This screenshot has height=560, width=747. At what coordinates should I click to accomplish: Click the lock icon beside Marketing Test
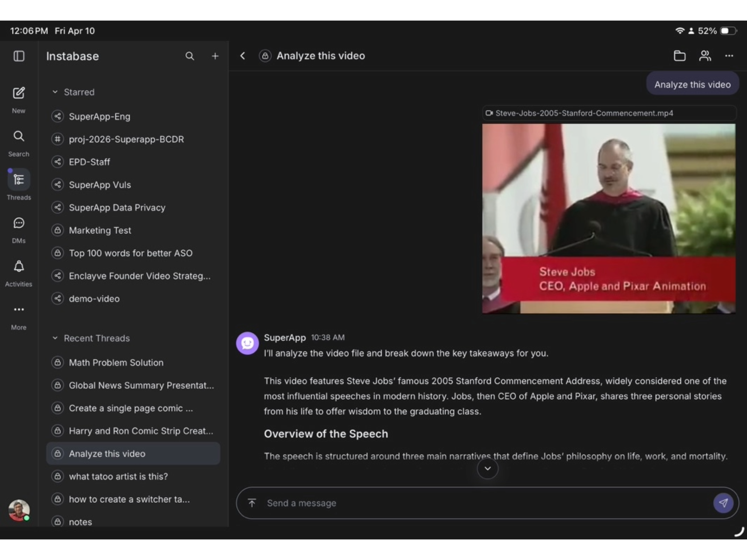(x=58, y=230)
